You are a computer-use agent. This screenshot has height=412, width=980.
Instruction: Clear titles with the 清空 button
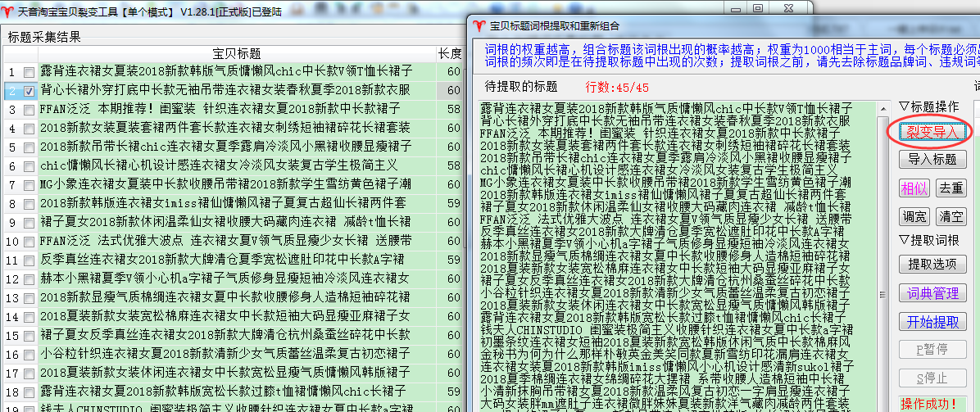click(x=951, y=216)
